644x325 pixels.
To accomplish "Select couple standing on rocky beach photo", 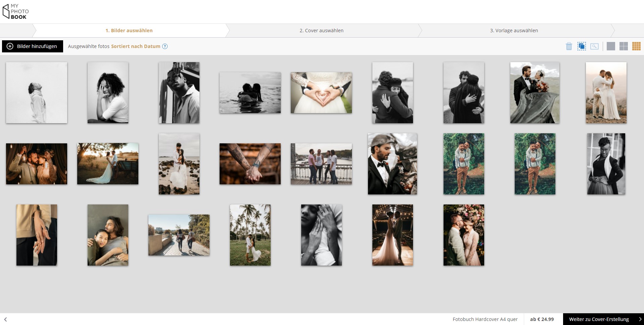I will pos(179,164).
